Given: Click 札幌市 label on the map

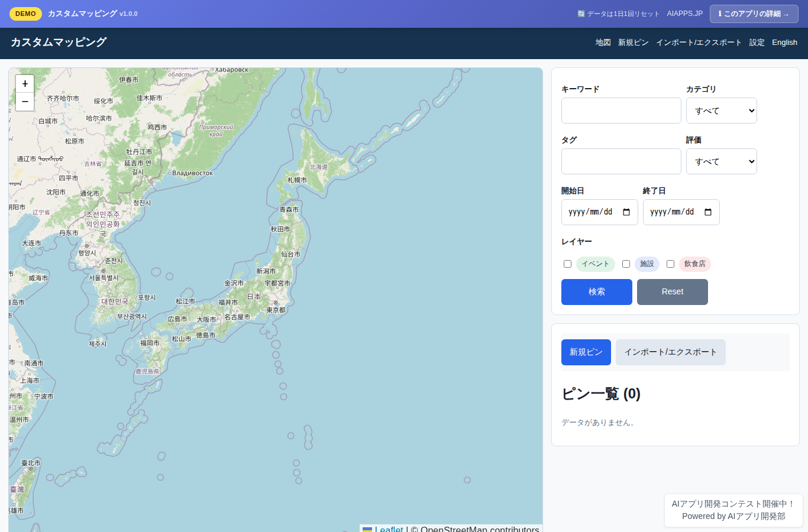Looking at the screenshot, I should pos(297,180).
